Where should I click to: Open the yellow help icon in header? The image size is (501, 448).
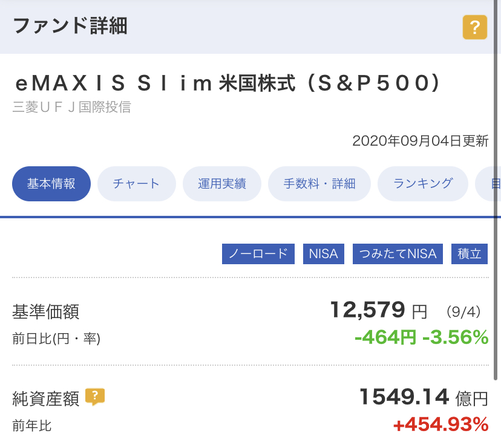(475, 27)
